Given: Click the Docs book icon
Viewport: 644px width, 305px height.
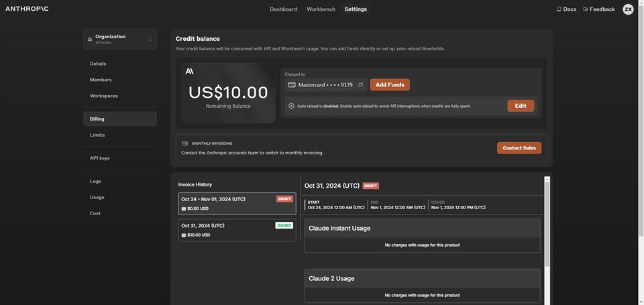Looking at the screenshot, I should pos(559,9).
